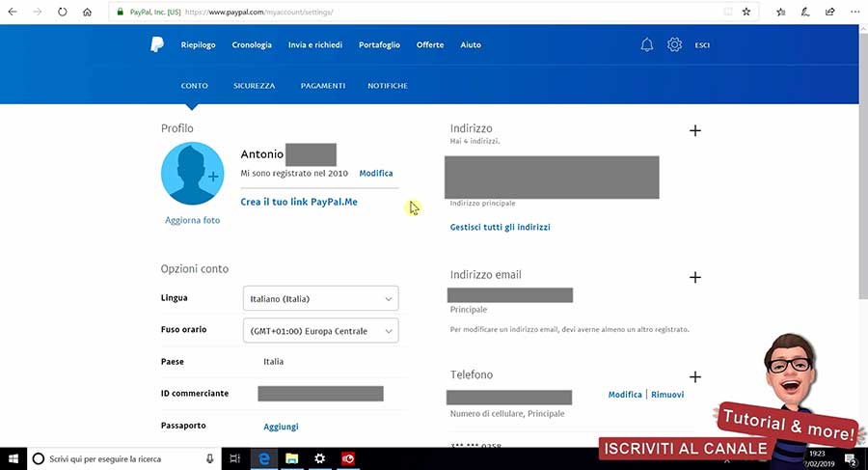Click the profile photo avatar
The height and width of the screenshot is (470, 868).
click(192, 174)
